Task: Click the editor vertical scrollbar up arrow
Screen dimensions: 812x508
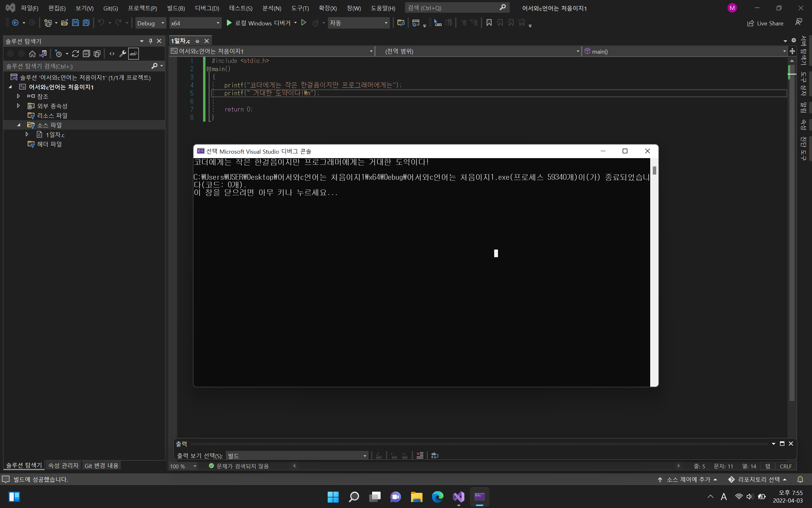Action: click(792, 61)
